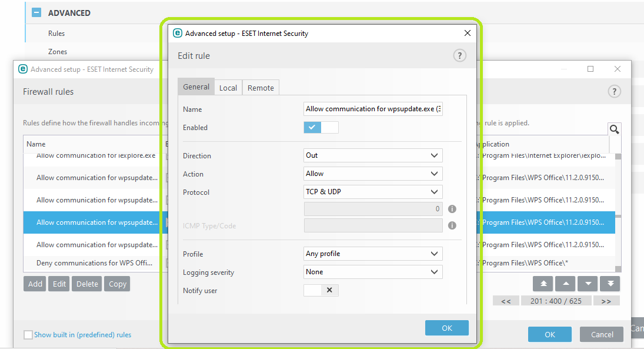This screenshot has height=349, width=644.
Task: Select the General tab
Action: [196, 87]
